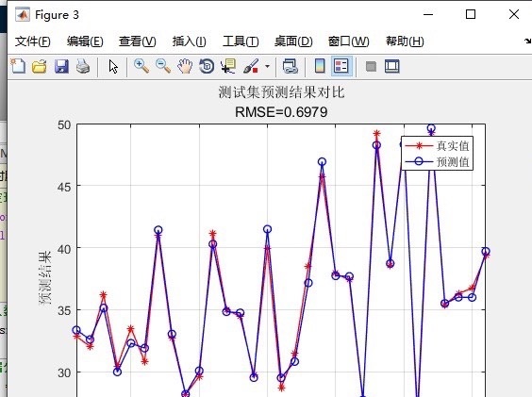Click the New Figure toolbar icon
The height and width of the screenshot is (397, 532).
18,66
